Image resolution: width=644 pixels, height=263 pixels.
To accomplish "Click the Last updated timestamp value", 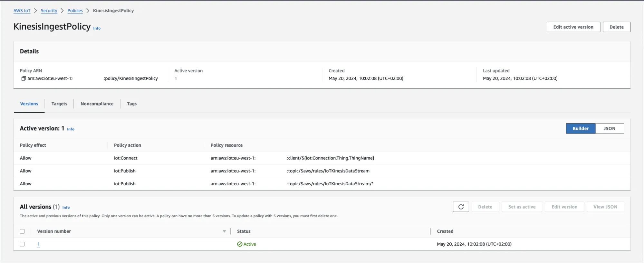I will click(520, 78).
